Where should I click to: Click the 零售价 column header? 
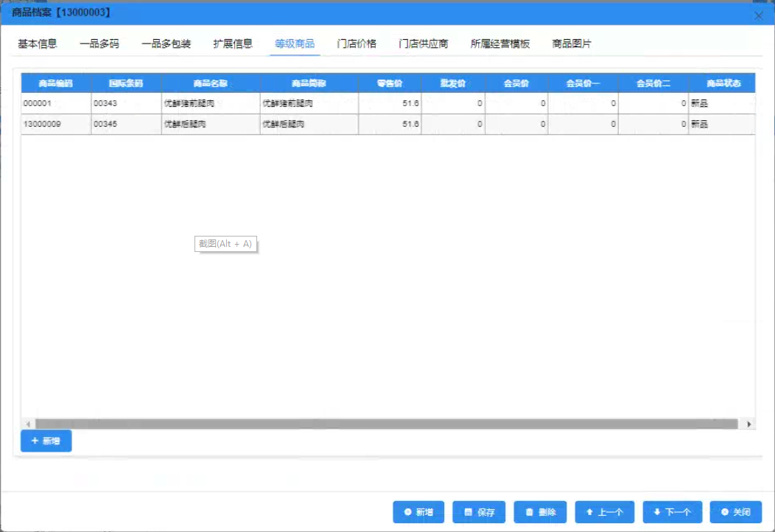pyautogui.click(x=390, y=83)
